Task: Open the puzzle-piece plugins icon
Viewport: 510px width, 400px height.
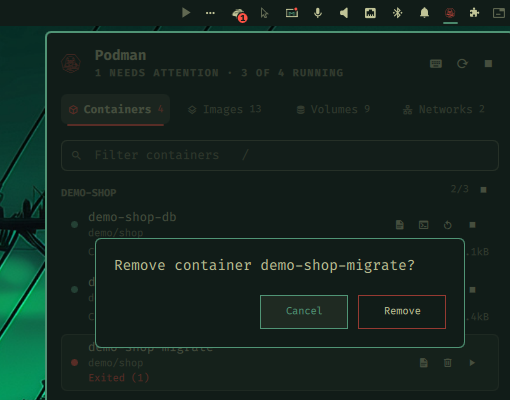Action: [x=474, y=13]
